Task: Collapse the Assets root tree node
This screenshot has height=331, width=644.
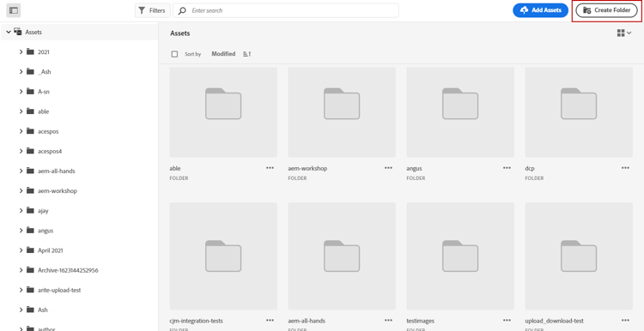Action: coord(9,32)
